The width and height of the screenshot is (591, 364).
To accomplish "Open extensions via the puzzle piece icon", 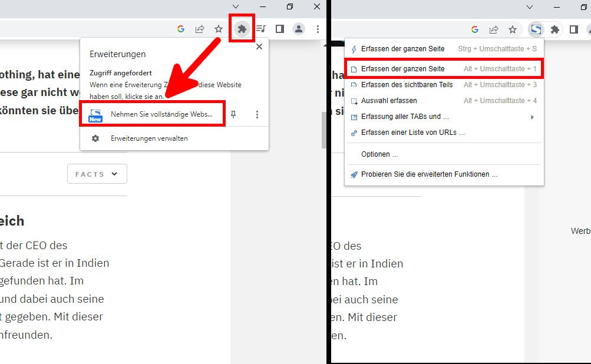I will (242, 28).
